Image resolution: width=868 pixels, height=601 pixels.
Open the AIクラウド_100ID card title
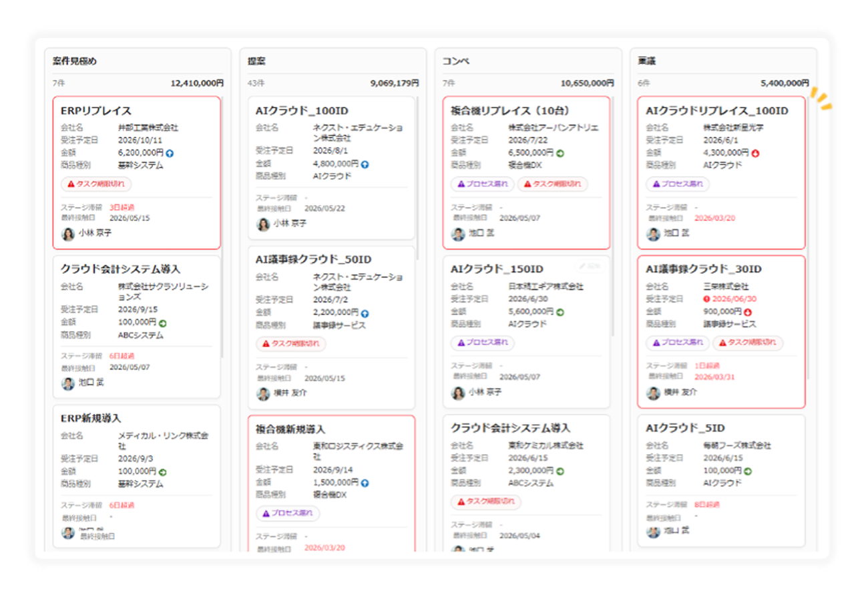(x=302, y=111)
